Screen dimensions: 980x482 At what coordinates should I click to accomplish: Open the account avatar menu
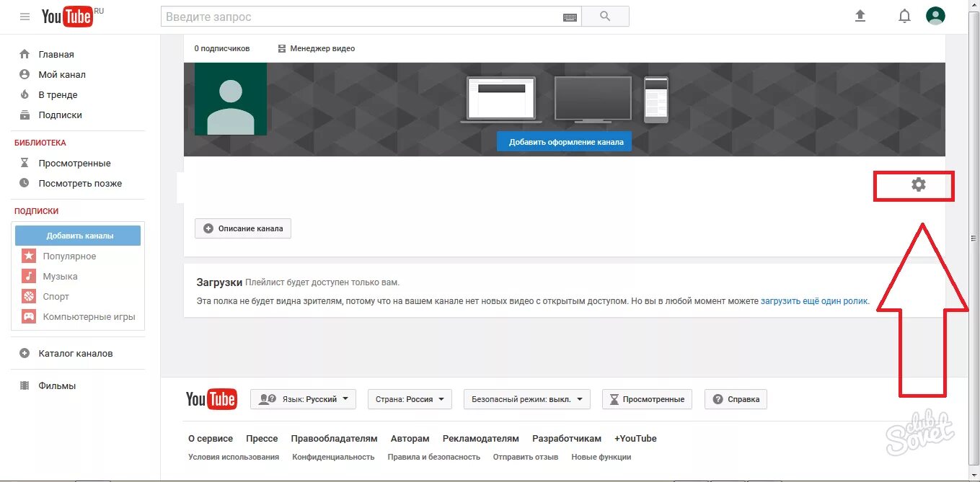[x=935, y=15]
